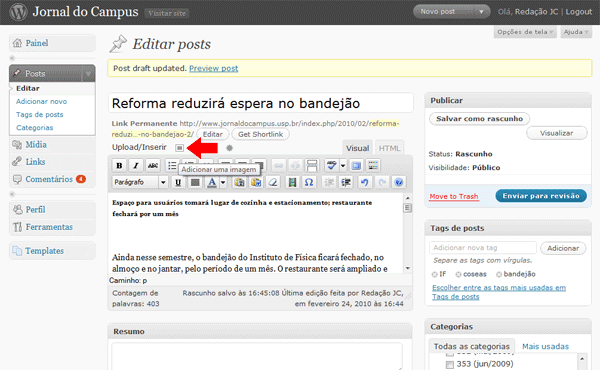Collapse the Posts menu arrow
Image resolution: width=600 pixels, height=370 pixels.
coord(88,73)
